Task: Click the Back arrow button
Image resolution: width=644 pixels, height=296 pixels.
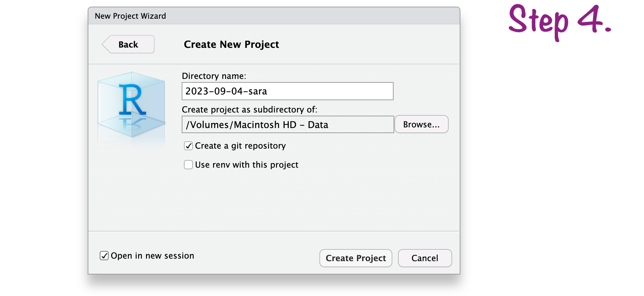Action: [128, 44]
